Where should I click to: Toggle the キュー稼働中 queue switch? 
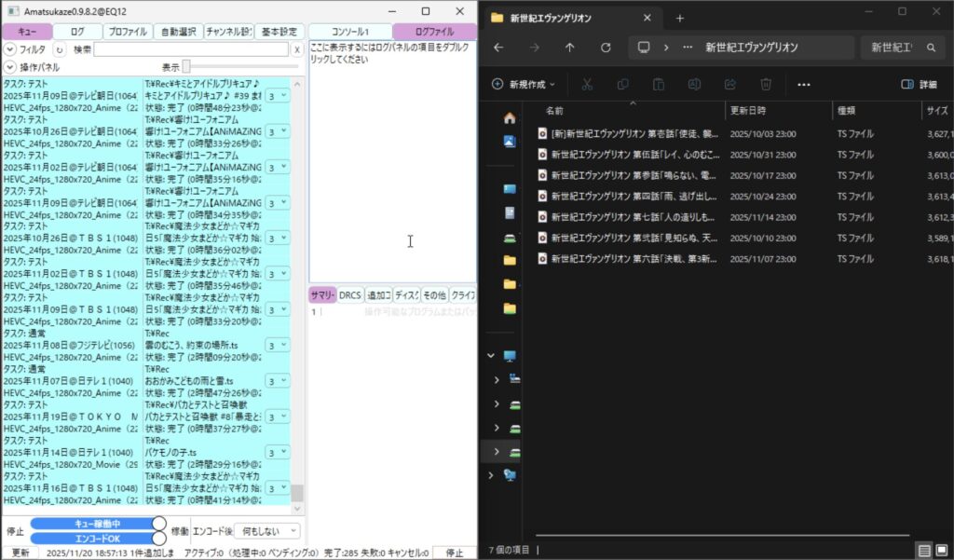pyautogui.click(x=98, y=524)
